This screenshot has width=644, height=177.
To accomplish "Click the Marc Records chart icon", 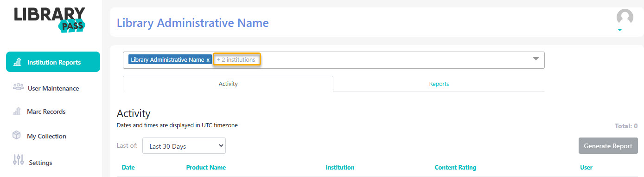I will point(17,111).
